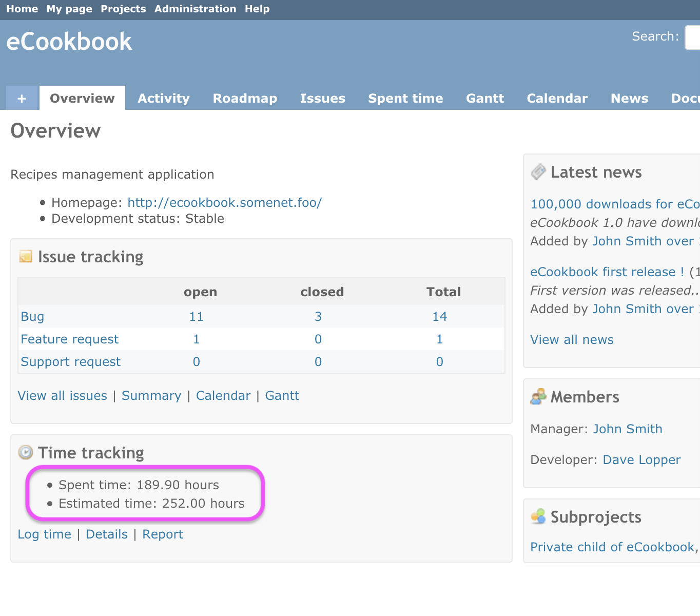
Task: Click the Subprojects icon
Action: pyautogui.click(x=538, y=516)
